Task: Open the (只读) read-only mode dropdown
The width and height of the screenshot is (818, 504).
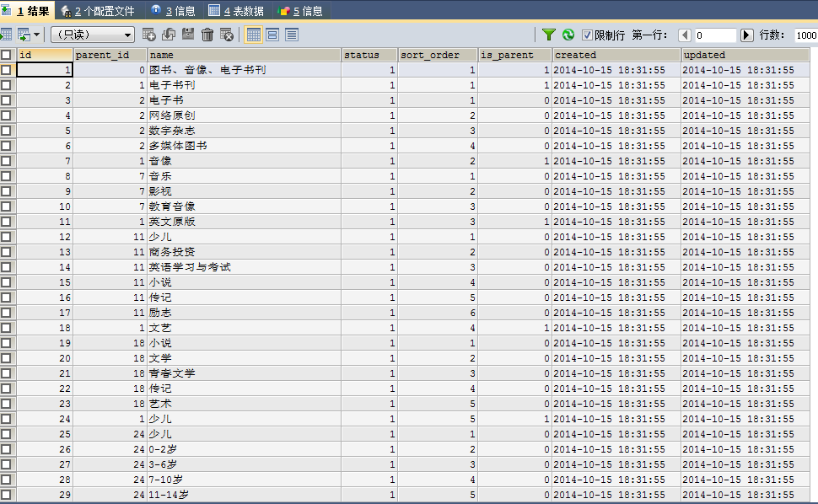Action: coord(93,35)
